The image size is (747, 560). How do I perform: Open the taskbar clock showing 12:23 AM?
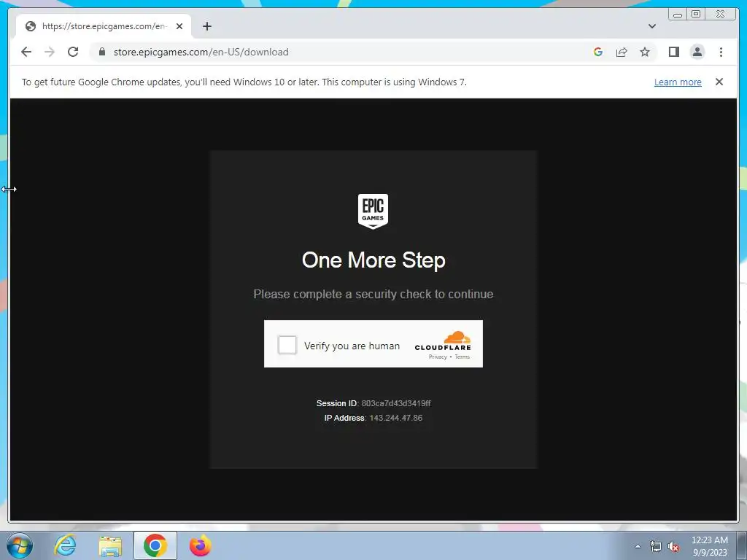pyautogui.click(x=710, y=546)
